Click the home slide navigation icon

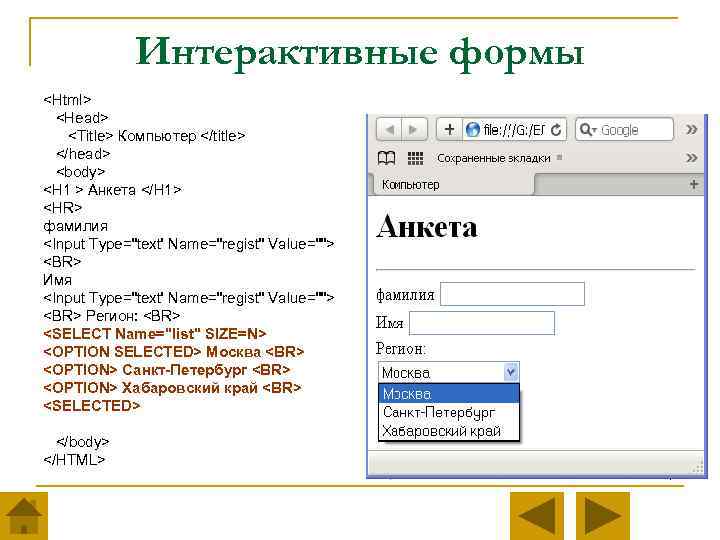point(23,516)
